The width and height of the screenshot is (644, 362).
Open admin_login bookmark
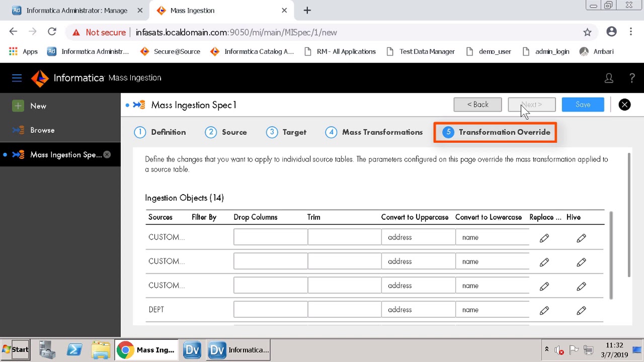[546, 51]
